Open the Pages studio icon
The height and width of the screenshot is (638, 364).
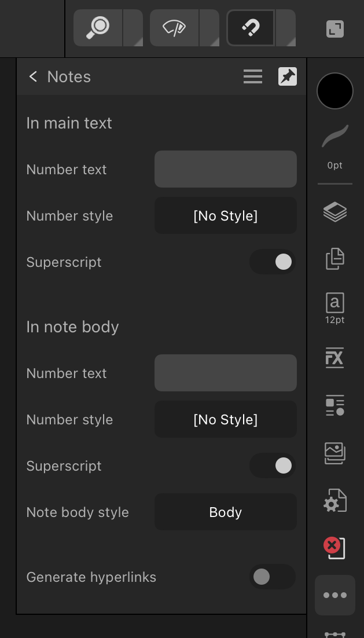334,258
